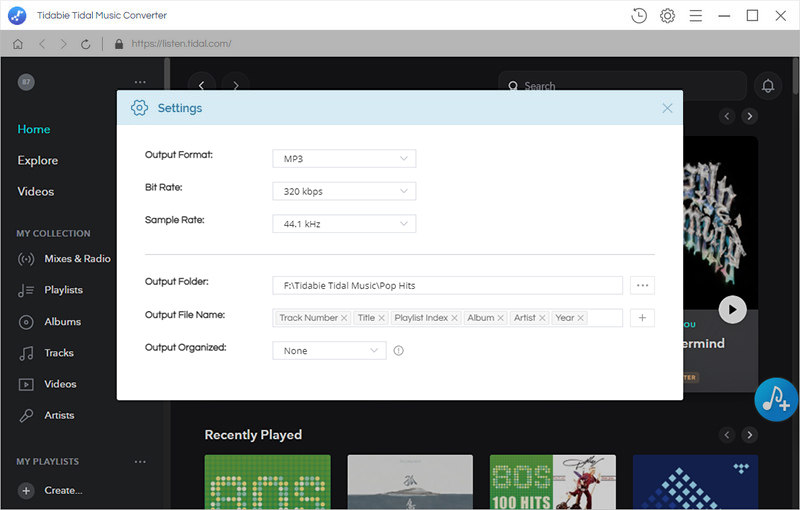This screenshot has height=510, width=800.
Task: Open the Bit Rate 320 kbps dropdown
Action: [344, 191]
